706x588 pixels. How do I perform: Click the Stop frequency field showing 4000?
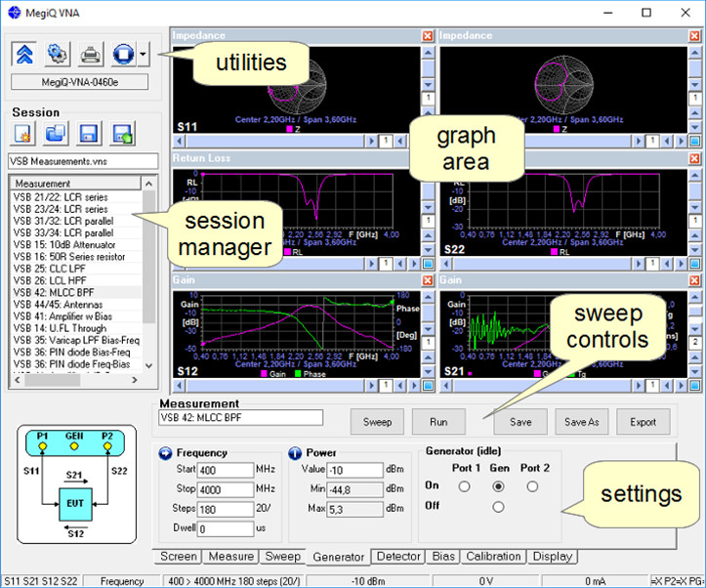point(226,490)
